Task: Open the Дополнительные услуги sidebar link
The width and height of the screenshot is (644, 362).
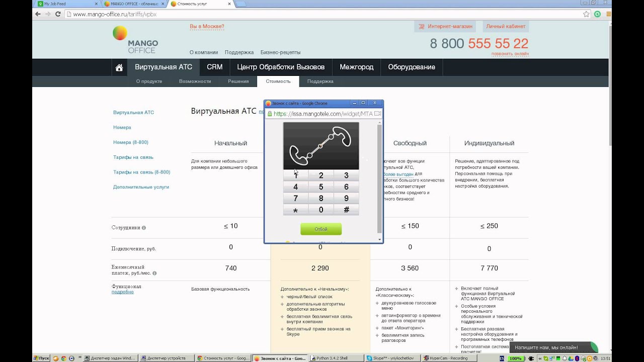Action: pyautogui.click(x=141, y=187)
